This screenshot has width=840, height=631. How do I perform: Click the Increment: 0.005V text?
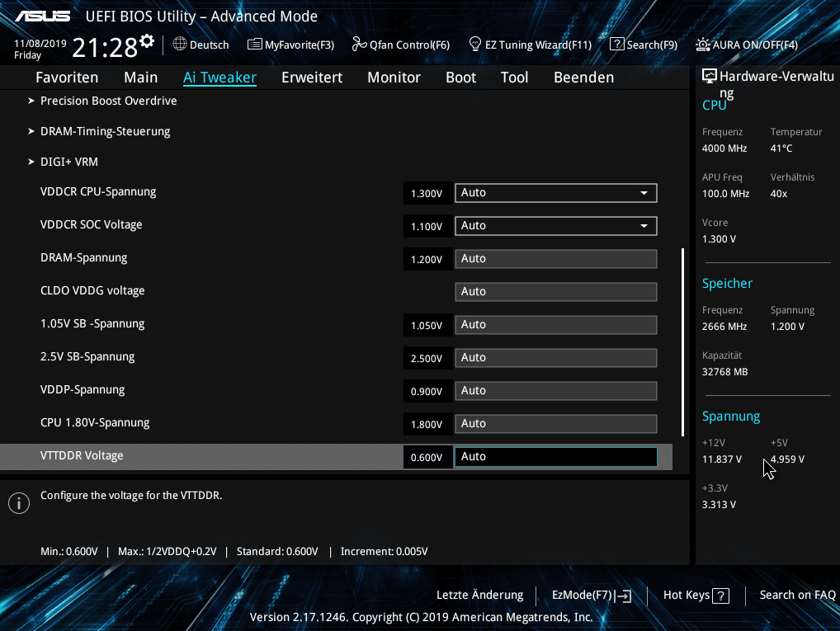[385, 551]
